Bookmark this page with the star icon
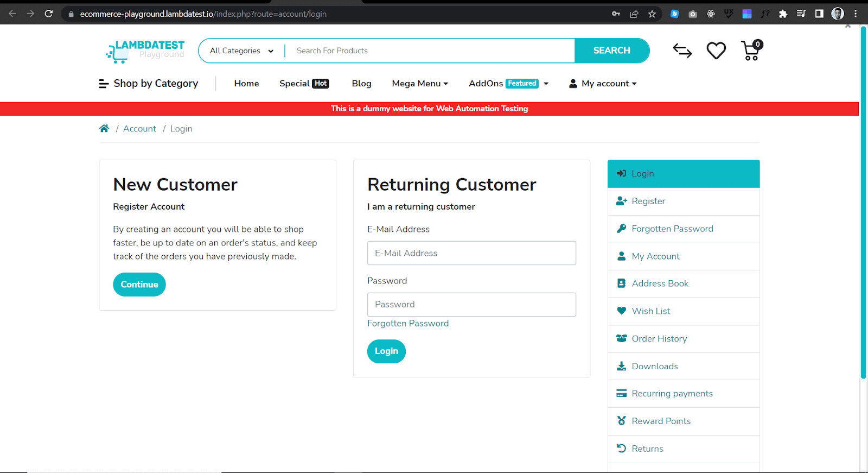868x473 pixels. coord(652,14)
